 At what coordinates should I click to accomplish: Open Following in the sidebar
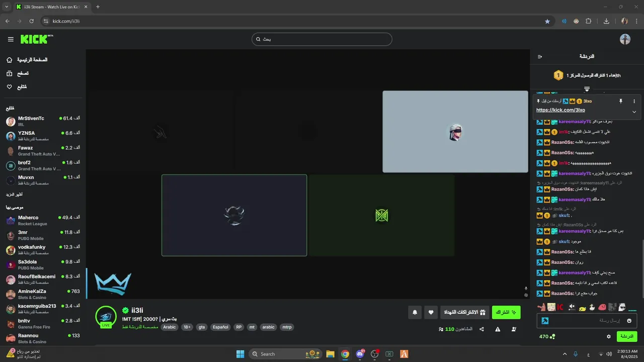pos(17,87)
